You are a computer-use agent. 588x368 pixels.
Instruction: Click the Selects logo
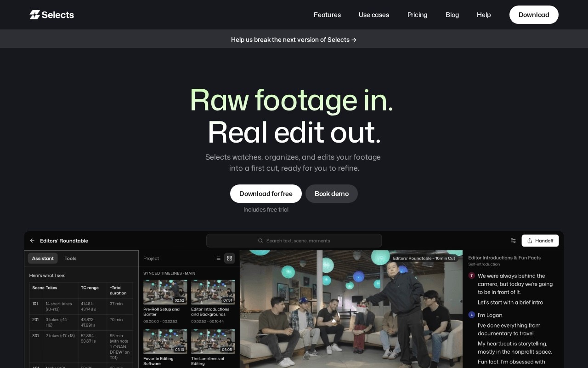[x=51, y=15]
